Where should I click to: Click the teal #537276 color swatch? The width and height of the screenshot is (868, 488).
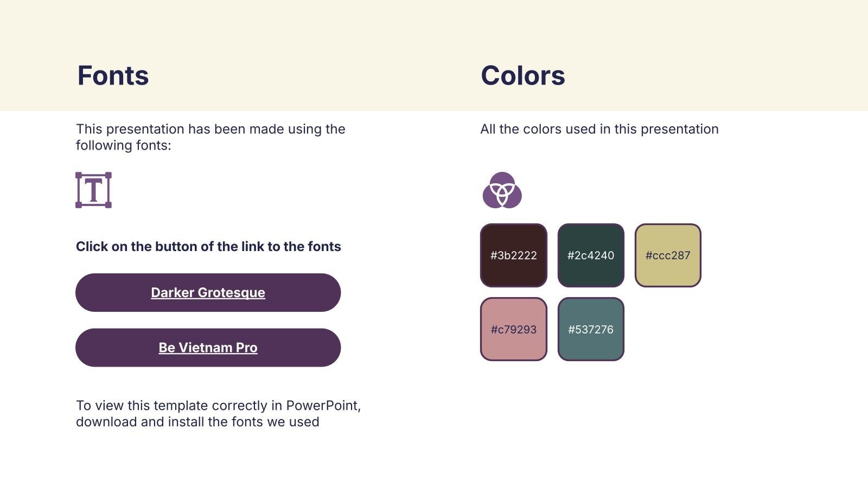(x=591, y=329)
